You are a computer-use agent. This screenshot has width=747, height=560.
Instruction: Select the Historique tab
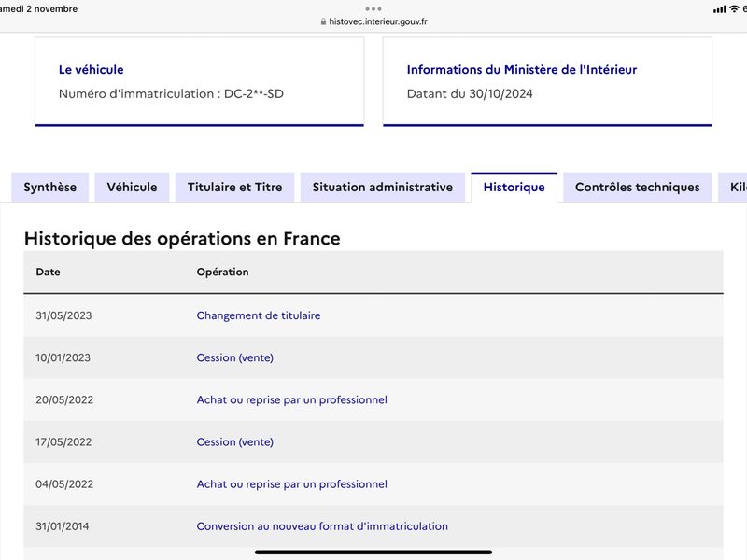(x=514, y=188)
